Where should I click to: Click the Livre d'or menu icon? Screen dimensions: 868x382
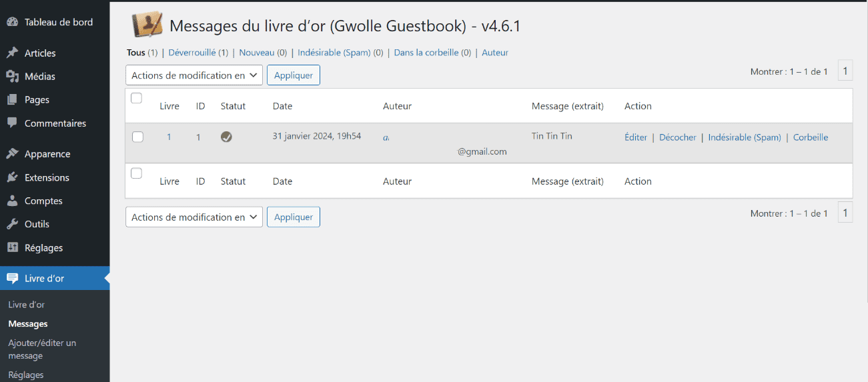click(x=12, y=278)
